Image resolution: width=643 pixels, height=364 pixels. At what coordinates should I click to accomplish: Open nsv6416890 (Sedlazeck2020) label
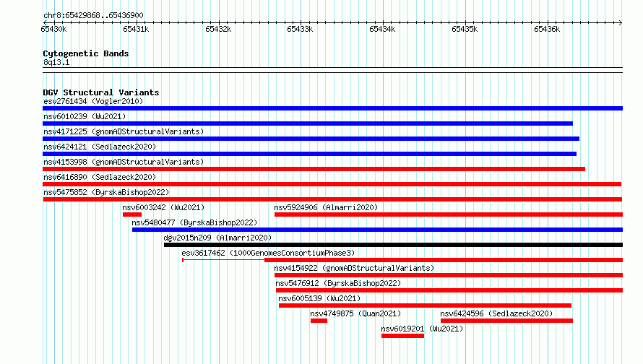(x=100, y=177)
